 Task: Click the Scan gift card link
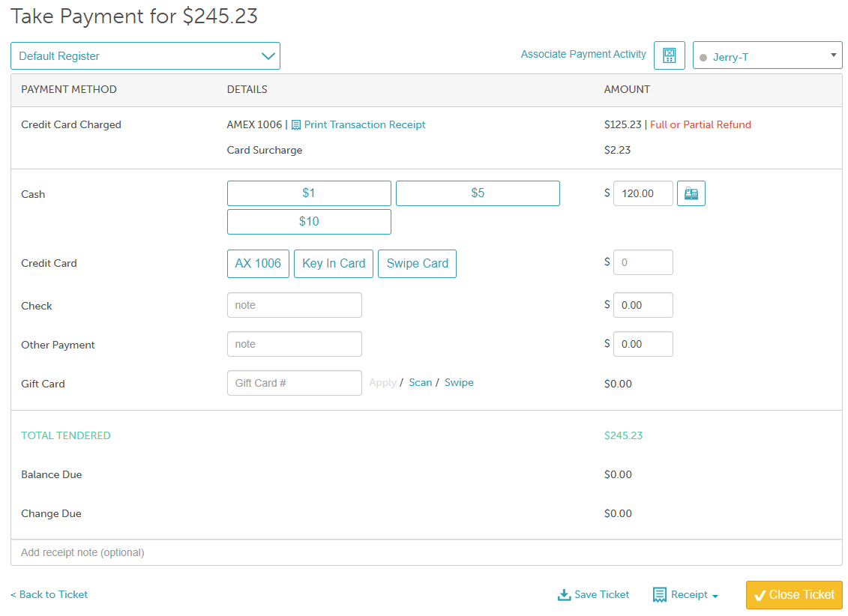tap(420, 383)
